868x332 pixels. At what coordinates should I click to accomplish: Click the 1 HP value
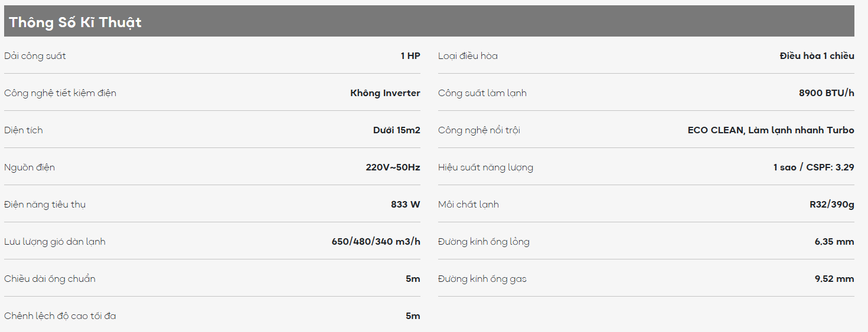410,56
